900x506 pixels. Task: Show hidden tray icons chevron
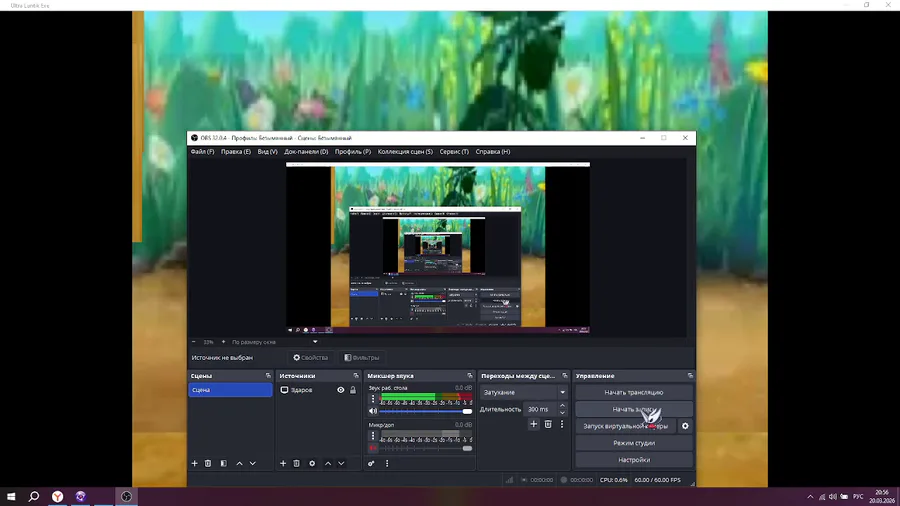(810, 497)
